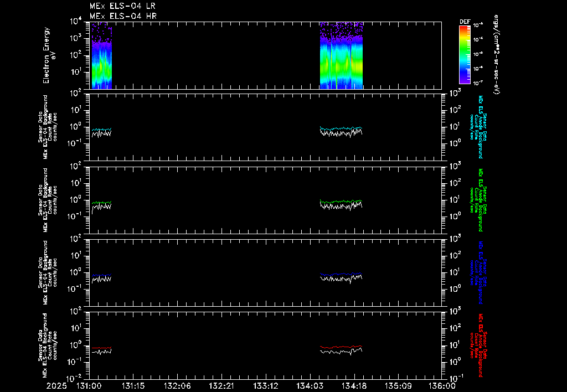This screenshot has height=392, width=567.
Task: Click the 135:09 time axis label
Action: tap(398, 386)
